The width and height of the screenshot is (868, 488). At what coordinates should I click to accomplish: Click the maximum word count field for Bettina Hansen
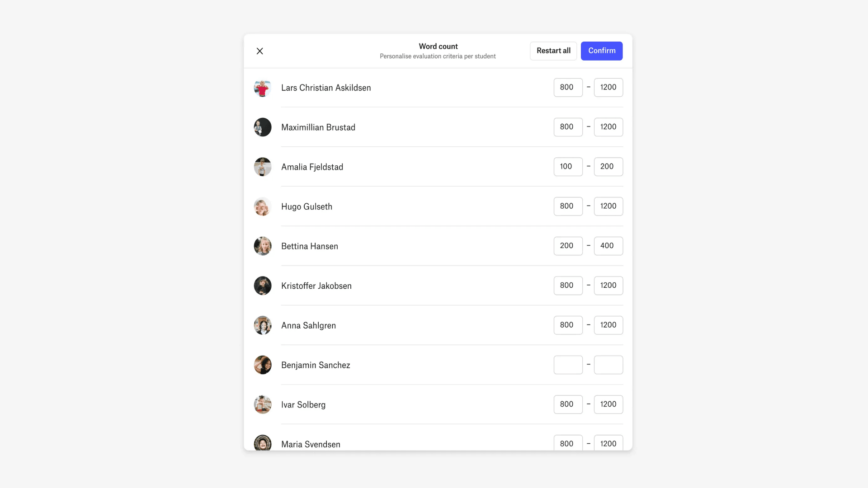pyautogui.click(x=608, y=245)
